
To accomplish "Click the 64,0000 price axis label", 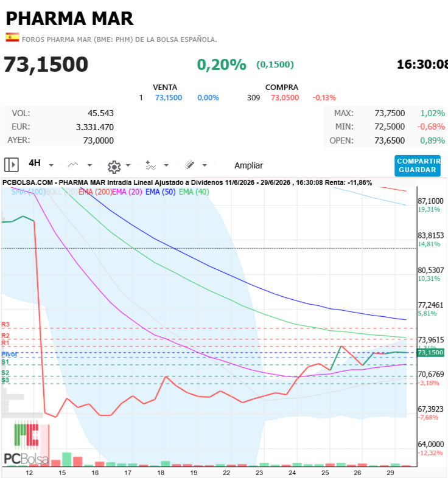I will tap(430, 444).
